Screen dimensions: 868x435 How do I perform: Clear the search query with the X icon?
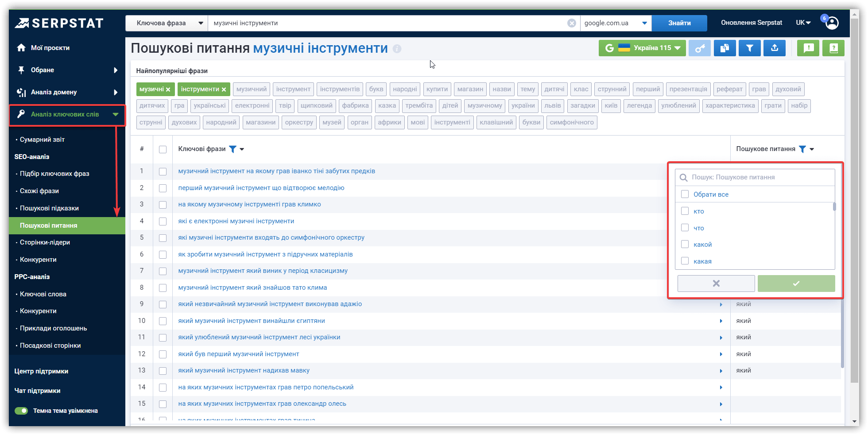point(572,23)
